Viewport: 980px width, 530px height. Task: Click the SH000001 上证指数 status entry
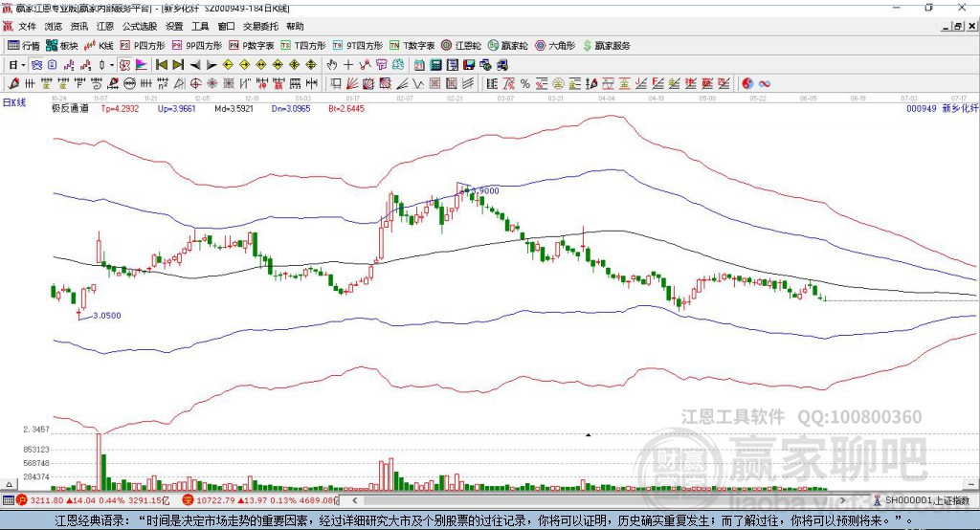tap(923, 500)
